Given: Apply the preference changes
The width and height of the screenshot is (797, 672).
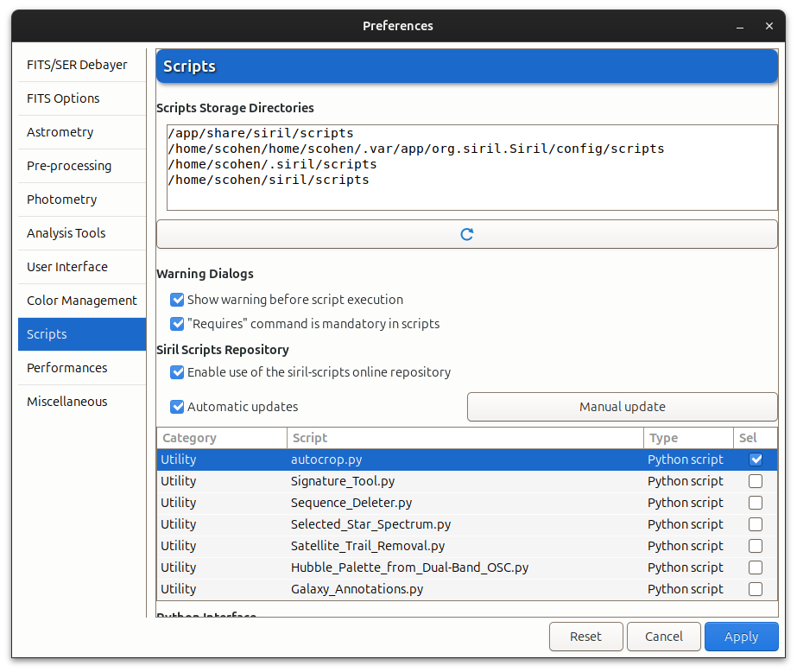Looking at the screenshot, I should 741,637.
